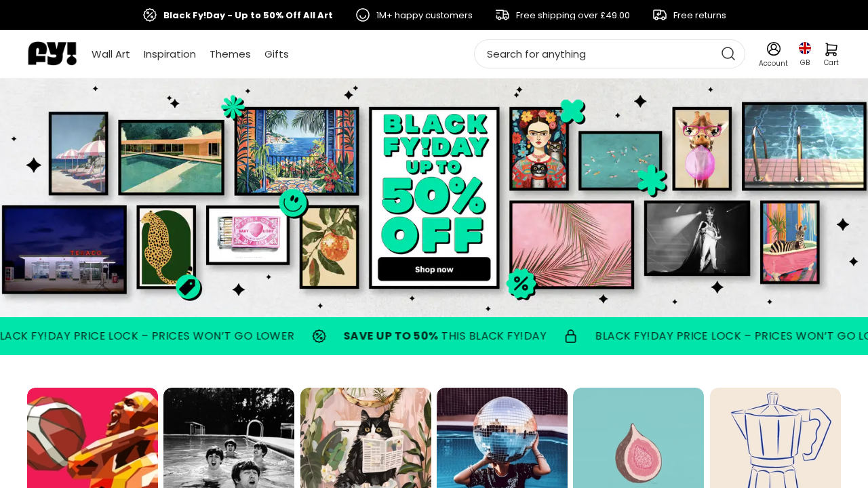Expand the Themes menu
868x488 pixels.
[230, 54]
